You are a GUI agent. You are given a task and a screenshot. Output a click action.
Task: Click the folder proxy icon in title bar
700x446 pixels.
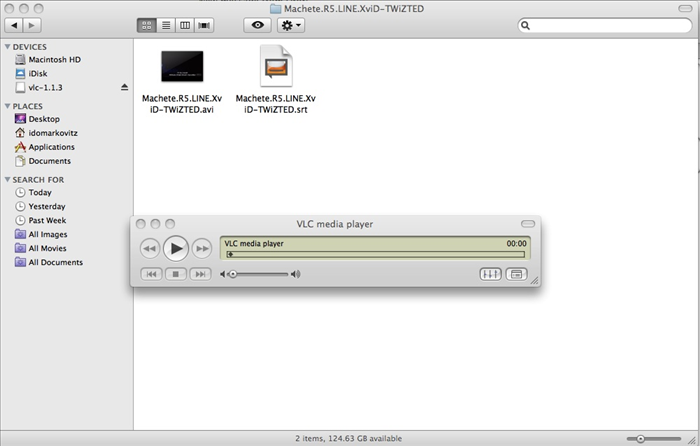pyautogui.click(x=275, y=8)
